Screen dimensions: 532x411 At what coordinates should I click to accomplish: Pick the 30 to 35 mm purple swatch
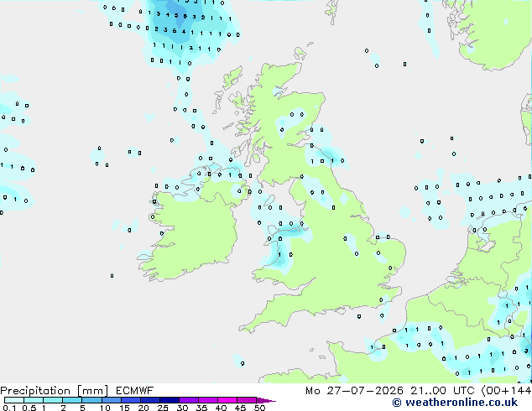tap(189, 400)
